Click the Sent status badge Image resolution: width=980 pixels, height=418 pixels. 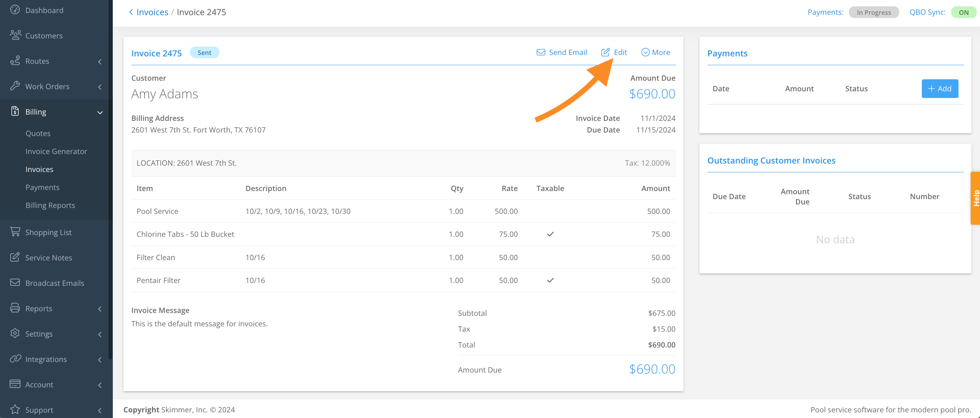click(204, 53)
